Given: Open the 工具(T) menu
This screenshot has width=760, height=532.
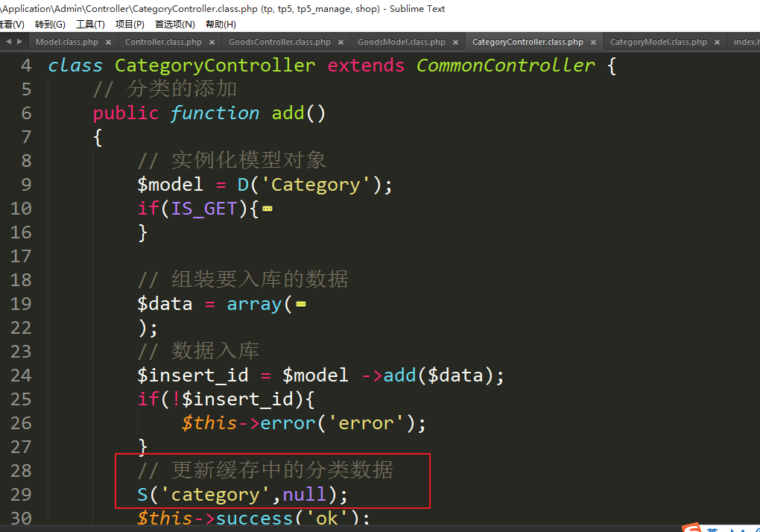Looking at the screenshot, I should (90, 25).
